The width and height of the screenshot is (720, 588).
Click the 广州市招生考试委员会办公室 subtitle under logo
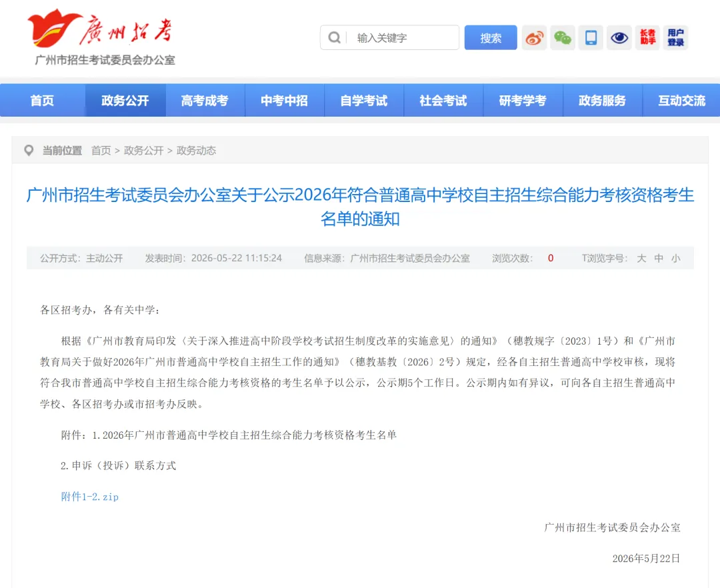click(x=105, y=60)
